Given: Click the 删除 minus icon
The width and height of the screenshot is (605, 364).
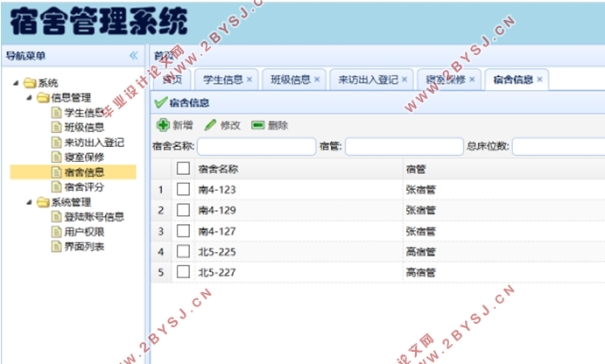Looking at the screenshot, I should click(x=257, y=125).
